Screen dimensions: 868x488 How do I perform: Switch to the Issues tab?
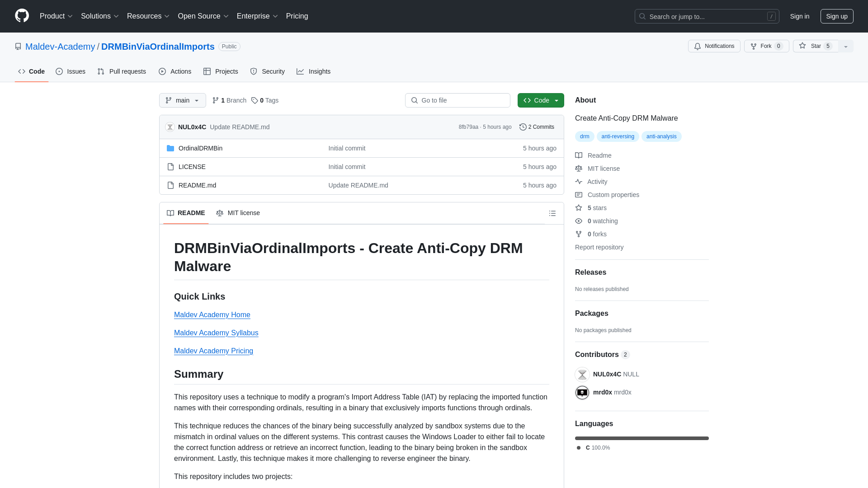point(71,71)
